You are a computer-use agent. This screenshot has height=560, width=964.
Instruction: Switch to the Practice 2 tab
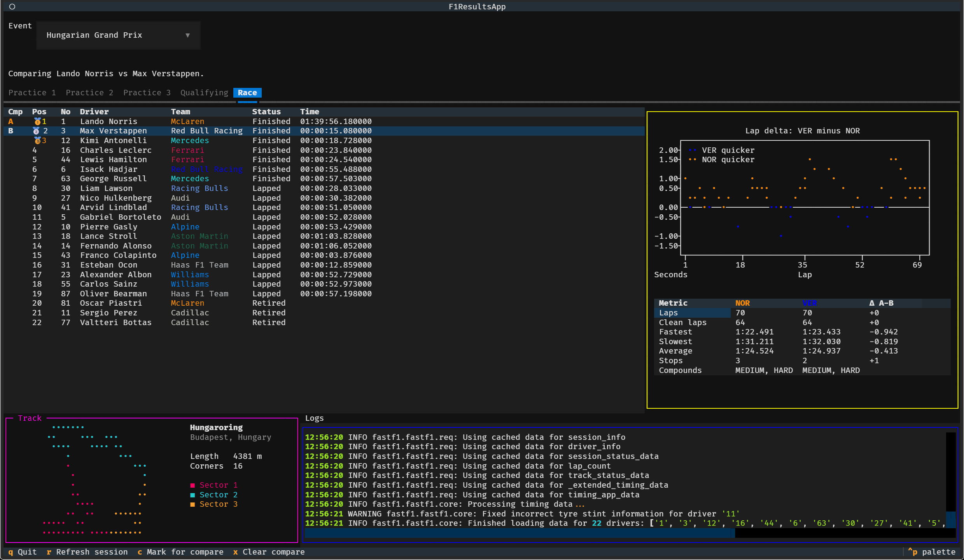(89, 93)
